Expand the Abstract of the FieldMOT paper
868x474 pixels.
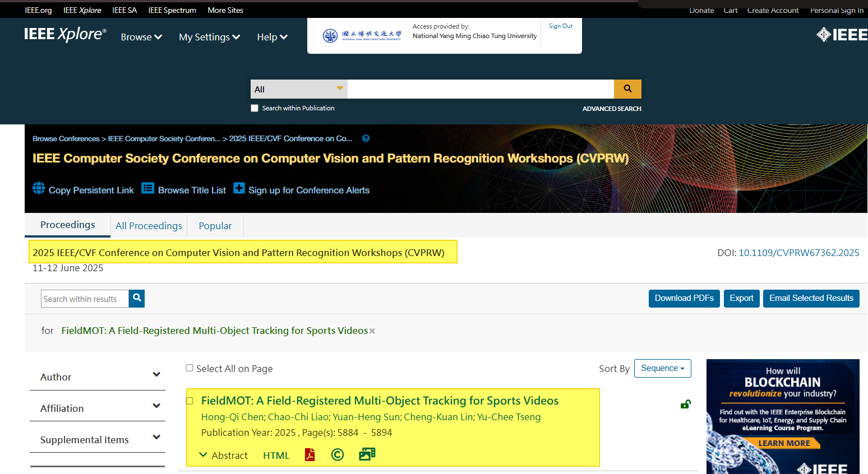(x=224, y=456)
